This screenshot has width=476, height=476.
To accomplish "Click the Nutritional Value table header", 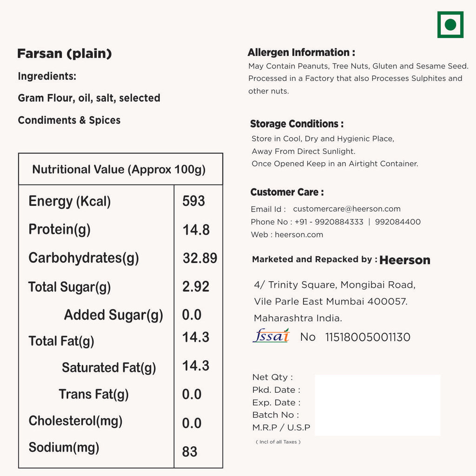I will point(119,170).
